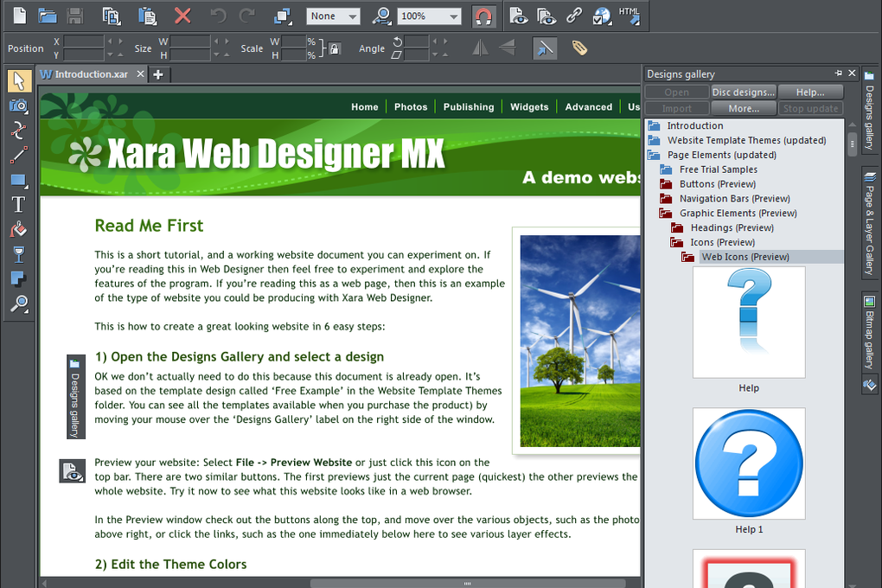This screenshot has height=588, width=882.
Task: Click the red Delete X icon
Action: click(182, 16)
